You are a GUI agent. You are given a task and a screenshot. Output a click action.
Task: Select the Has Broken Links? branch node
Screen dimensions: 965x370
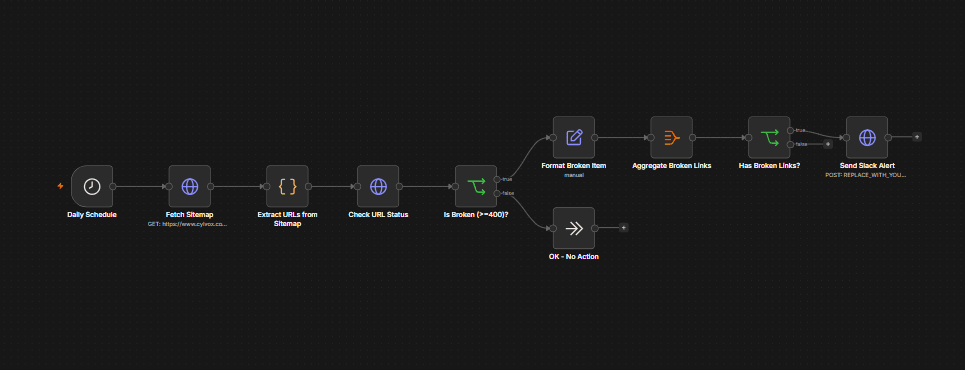point(769,137)
